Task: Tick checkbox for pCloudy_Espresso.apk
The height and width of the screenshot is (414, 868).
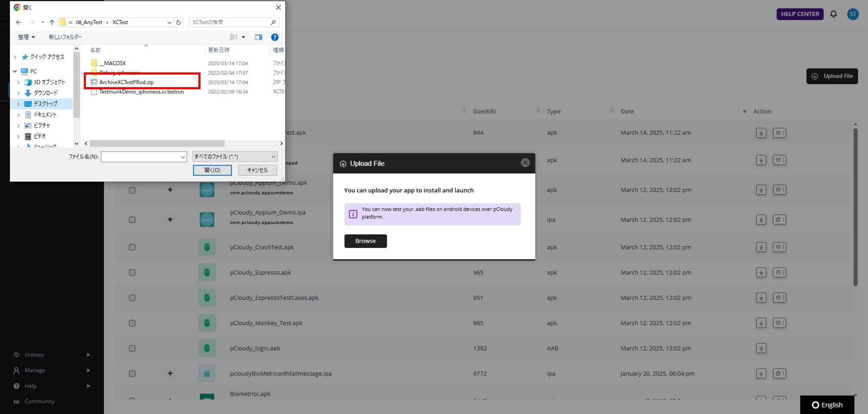Action: tap(132, 273)
